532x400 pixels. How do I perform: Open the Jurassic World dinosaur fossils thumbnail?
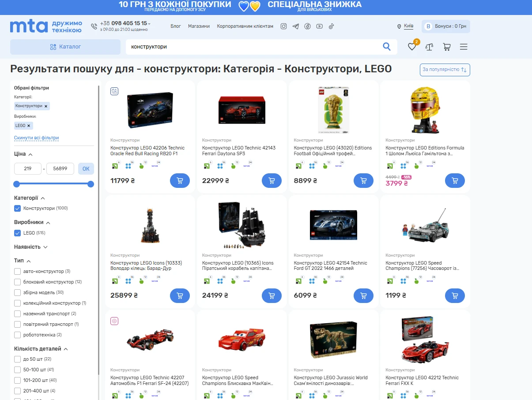334,340
